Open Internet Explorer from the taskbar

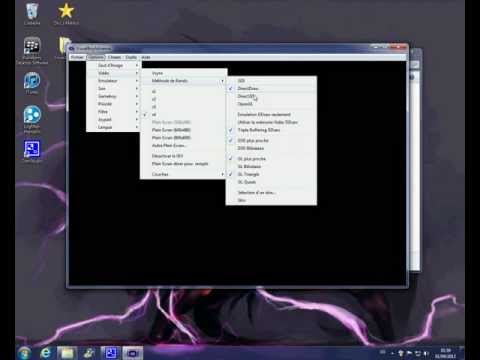[46, 353]
